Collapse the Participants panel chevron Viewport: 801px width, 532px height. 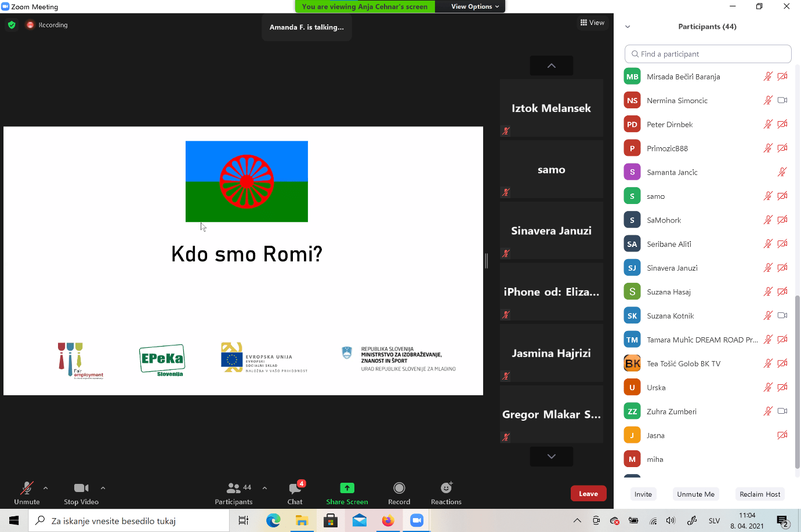[x=628, y=27]
